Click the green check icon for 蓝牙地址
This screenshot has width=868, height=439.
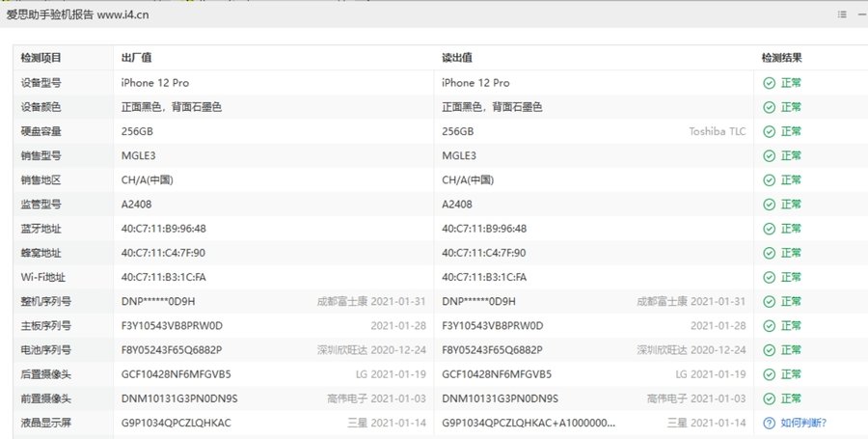(769, 229)
